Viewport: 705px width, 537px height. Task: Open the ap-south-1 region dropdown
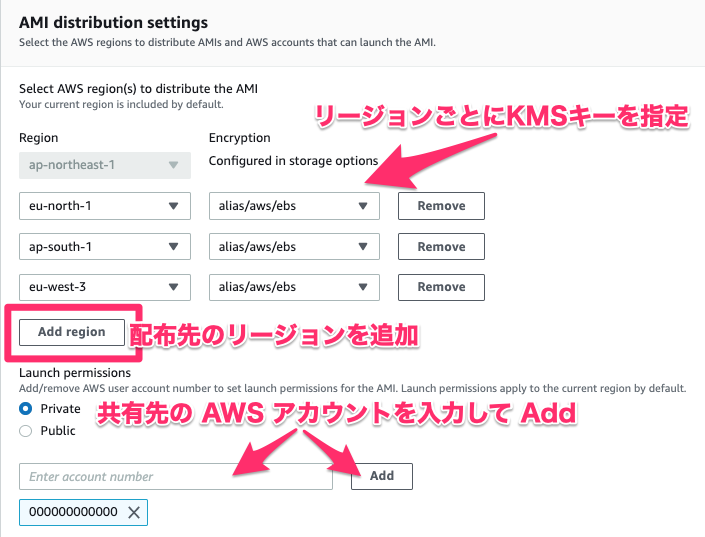104,247
